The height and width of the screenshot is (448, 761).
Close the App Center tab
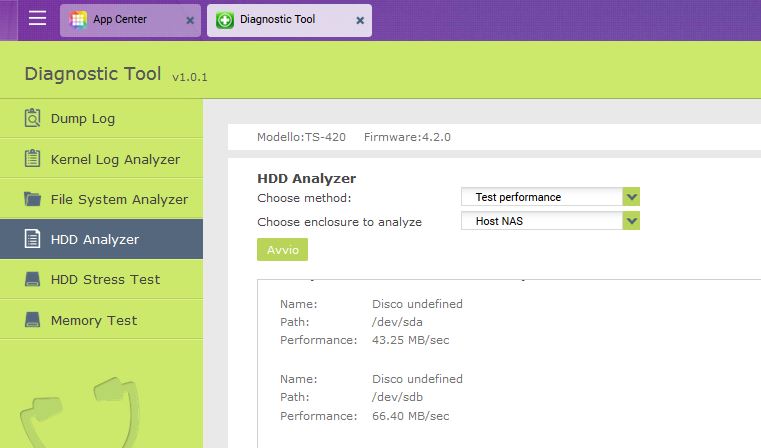[x=190, y=20]
